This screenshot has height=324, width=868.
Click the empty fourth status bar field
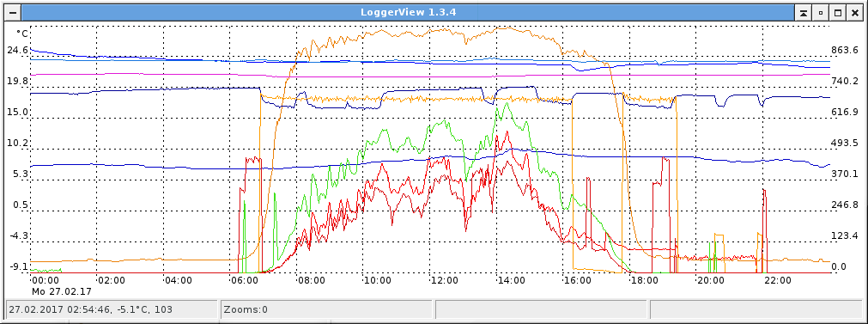click(x=756, y=309)
